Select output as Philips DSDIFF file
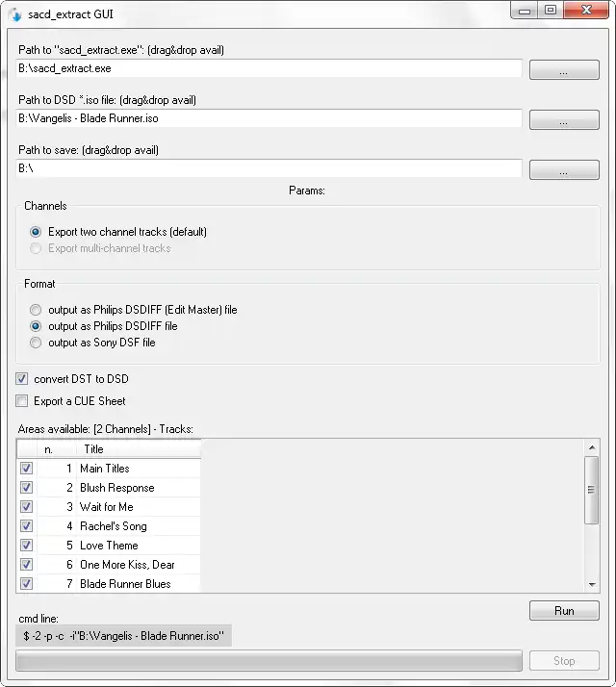Screen dimensions: 616x687 tap(36, 326)
